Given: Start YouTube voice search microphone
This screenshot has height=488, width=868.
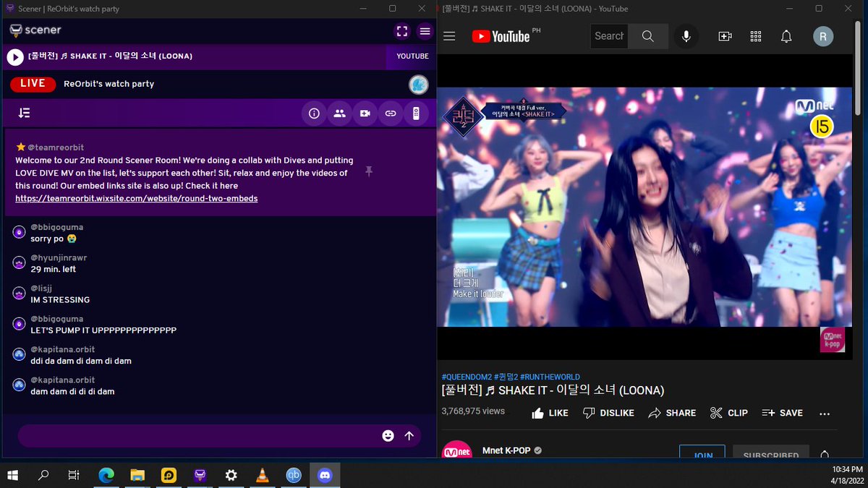Looking at the screenshot, I should (x=686, y=36).
